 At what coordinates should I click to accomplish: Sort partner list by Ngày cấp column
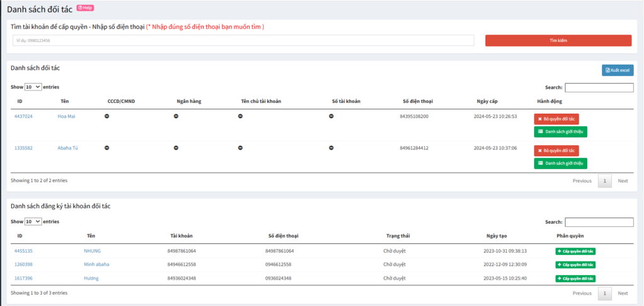487,101
